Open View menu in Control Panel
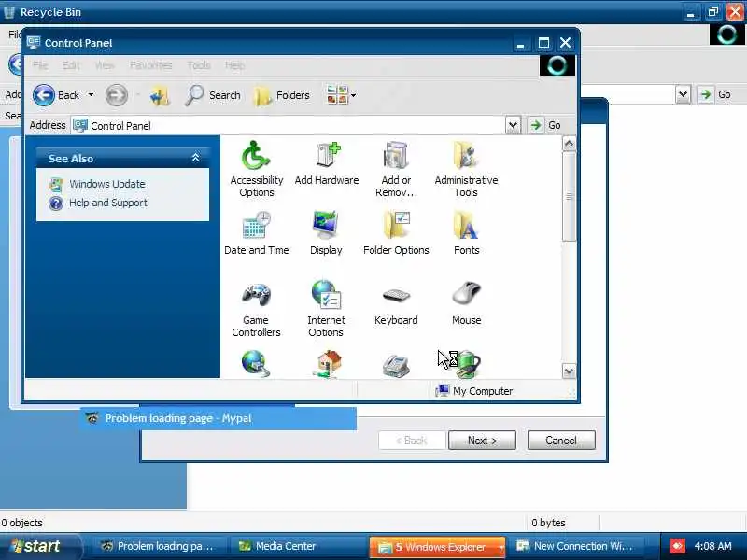The image size is (747, 560). (105, 65)
